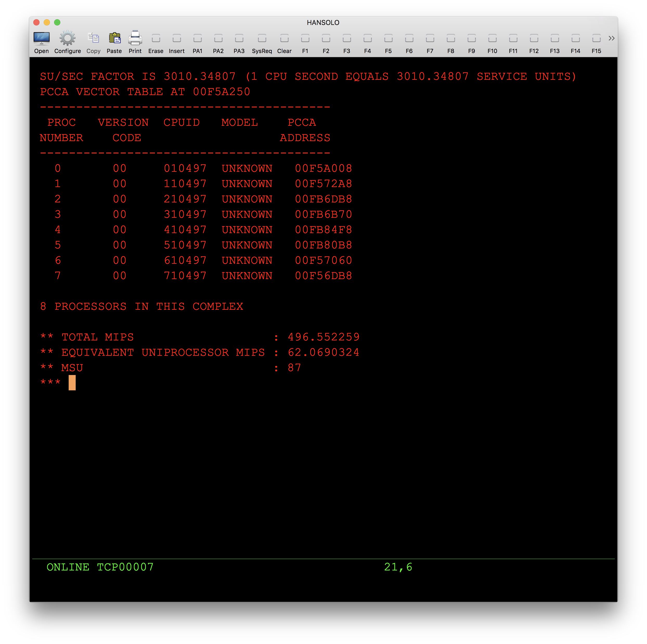Click the orange cursor input position
Screen dimensions: 647x644
[x=72, y=382]
